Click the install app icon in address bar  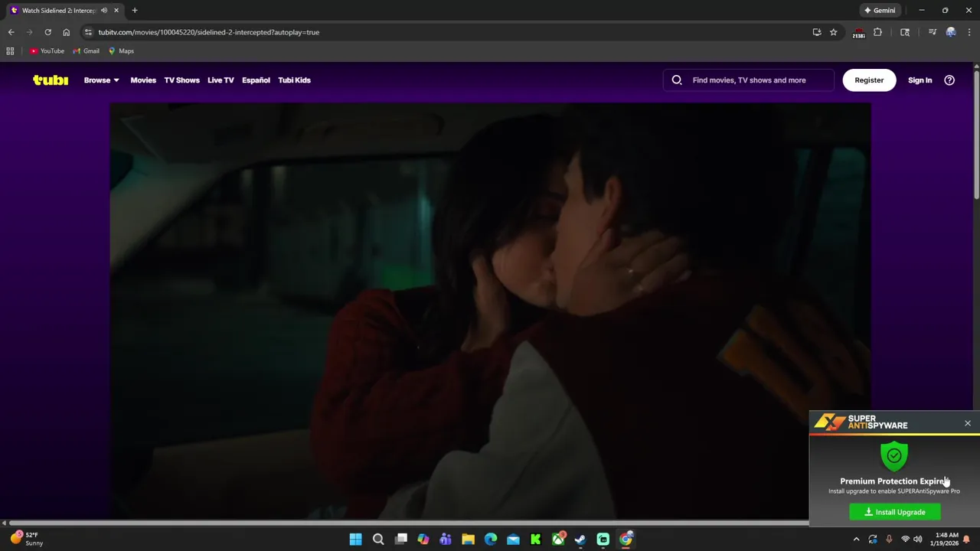coord(817,32)
